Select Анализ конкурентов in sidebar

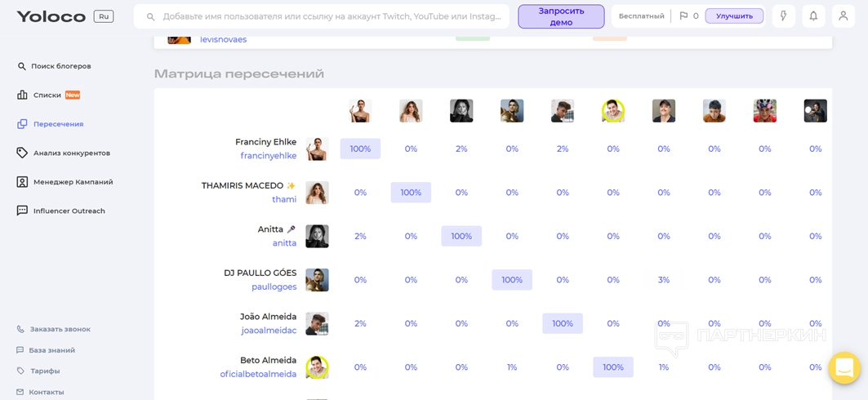[71, 153]
